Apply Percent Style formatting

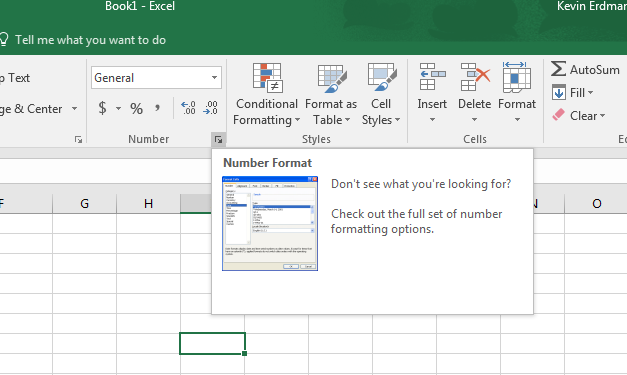[136, 108]
